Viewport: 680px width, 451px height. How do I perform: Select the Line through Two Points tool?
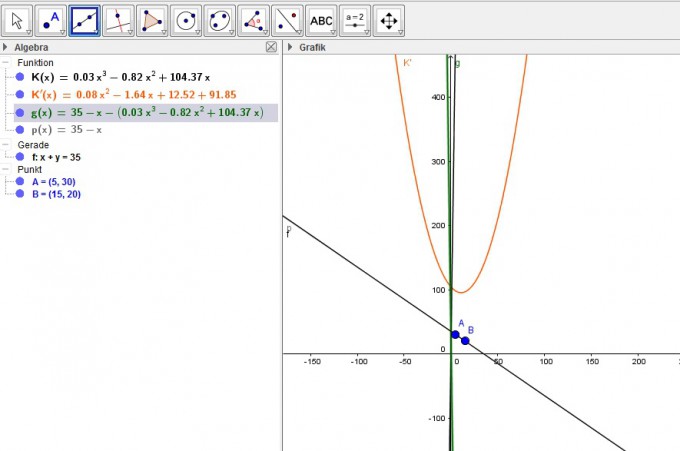[85, 19]
